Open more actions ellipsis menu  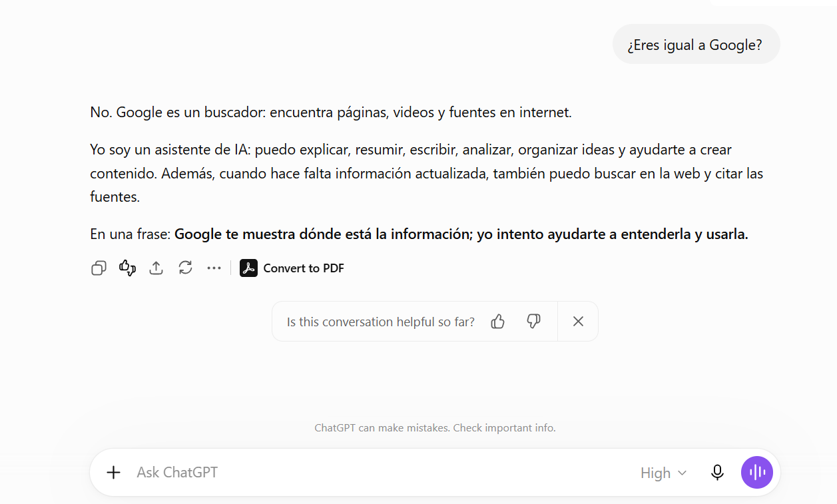[x=214, y=268]
